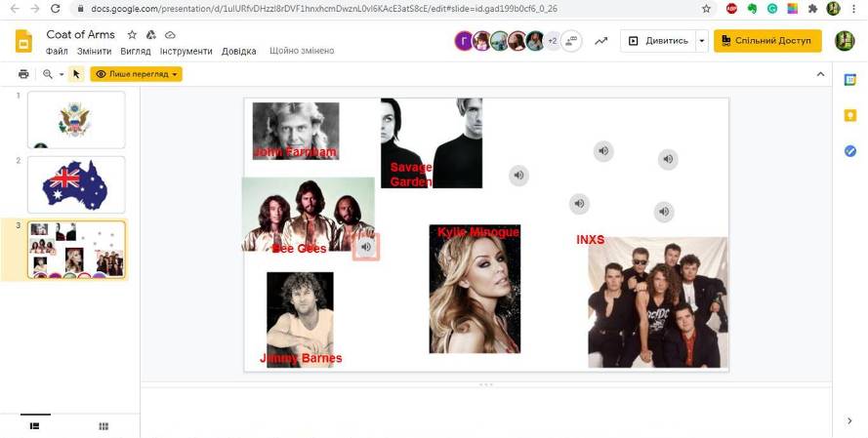Expand the side panel with chevron
Viewport: 868px width, 438px height.
849,420
